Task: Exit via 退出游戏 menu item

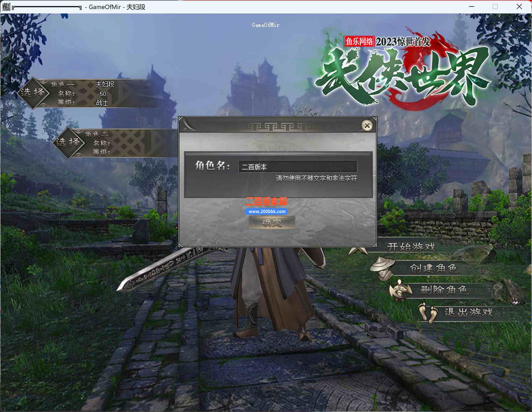Action: pos(468,312)
